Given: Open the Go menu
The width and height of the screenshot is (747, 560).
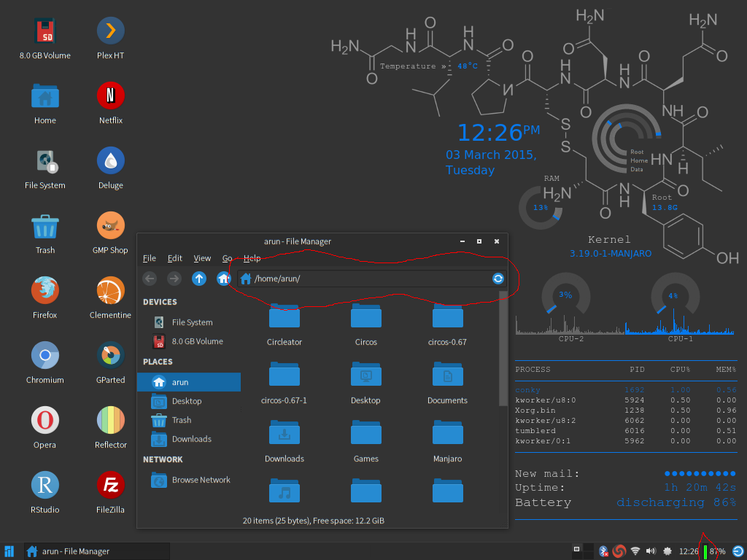Looking at the screenshot, I should click(x=227, y=257).
